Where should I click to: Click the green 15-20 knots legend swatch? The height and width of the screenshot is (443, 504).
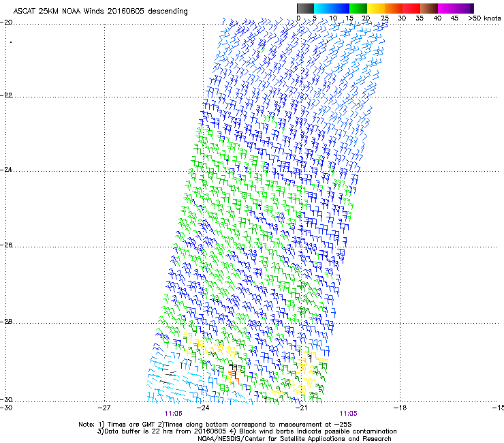(358, 8)
